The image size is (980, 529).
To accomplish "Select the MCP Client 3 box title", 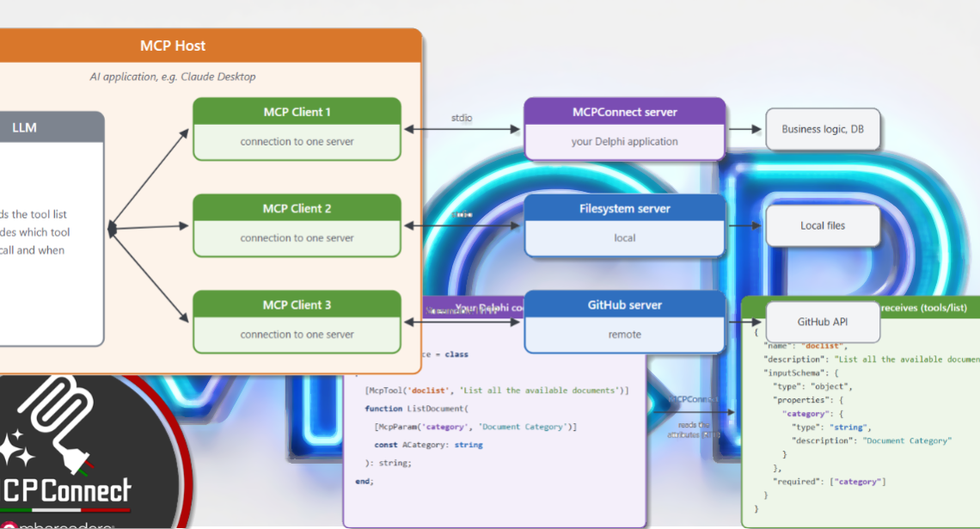I will coord(297,304).
